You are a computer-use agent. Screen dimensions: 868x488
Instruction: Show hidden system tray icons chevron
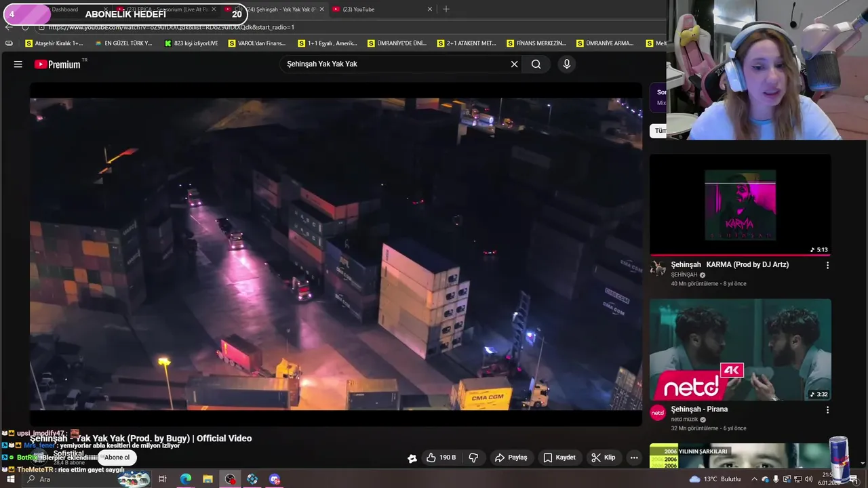754,479
